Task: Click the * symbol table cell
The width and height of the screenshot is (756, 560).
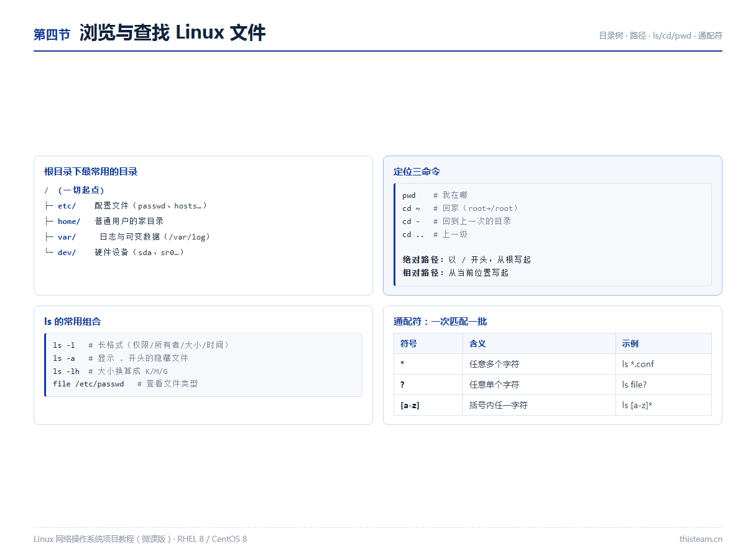Action: coord(428,364)
